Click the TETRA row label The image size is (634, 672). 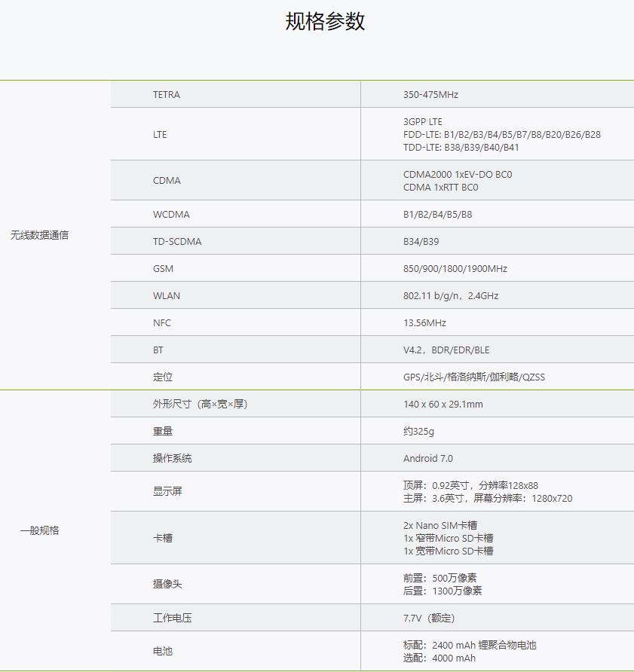pyautogui.click(x=166, y=95)
